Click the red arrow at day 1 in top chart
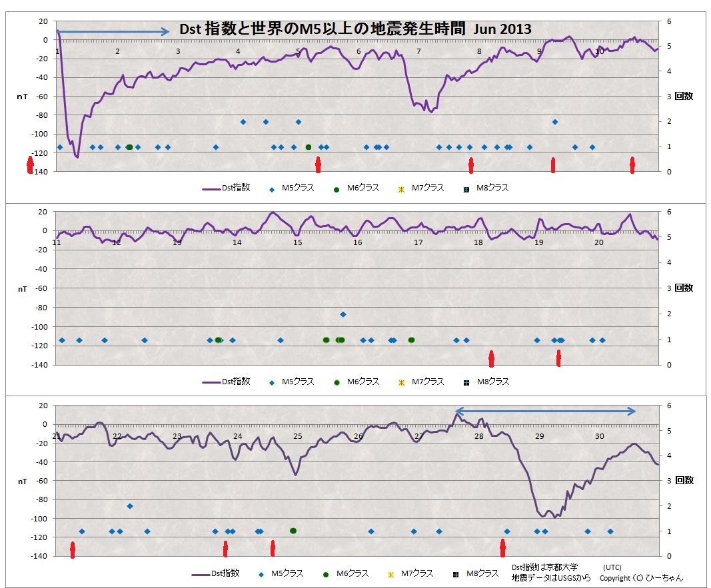Screen dimensions: 711x588 pos(29,165)
